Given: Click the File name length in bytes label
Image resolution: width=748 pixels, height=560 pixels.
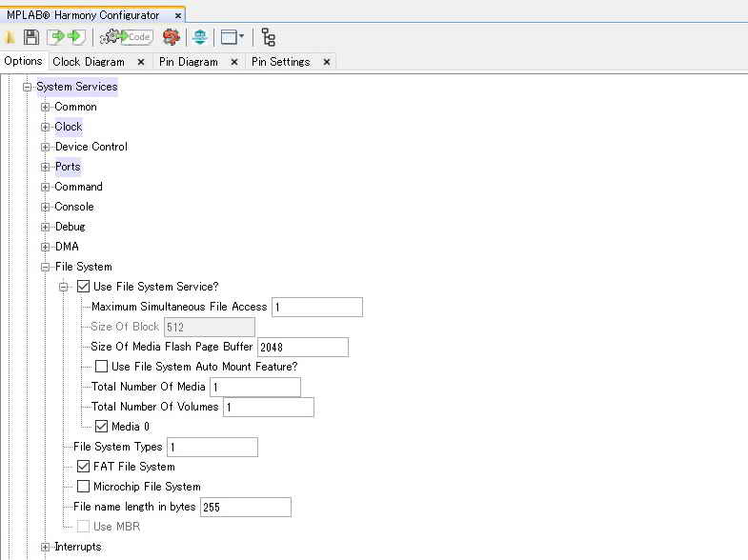Looking at the screenshot, I should (134, 507).
